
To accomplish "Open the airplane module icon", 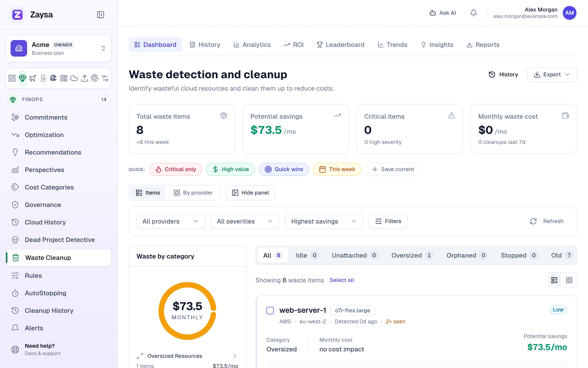I will point(33,78).
